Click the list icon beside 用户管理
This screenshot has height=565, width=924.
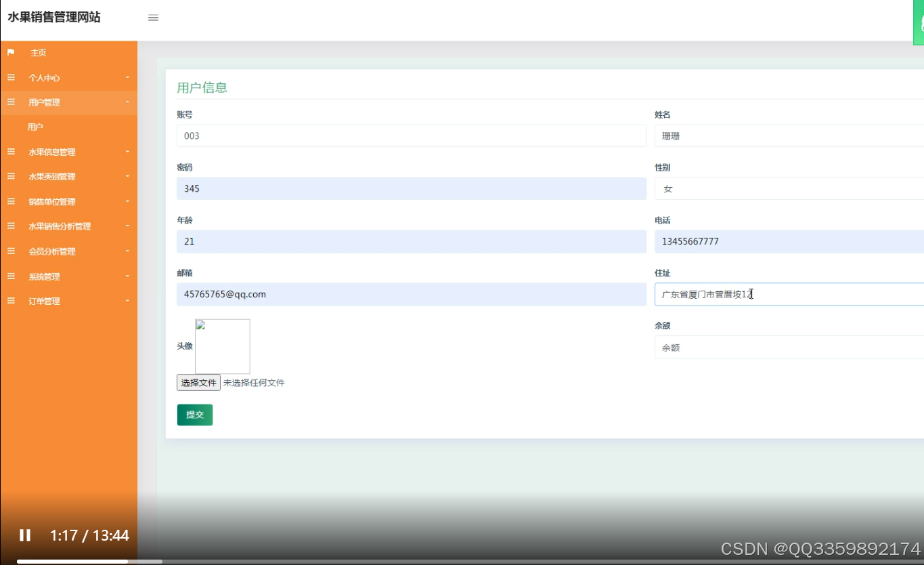11,102
